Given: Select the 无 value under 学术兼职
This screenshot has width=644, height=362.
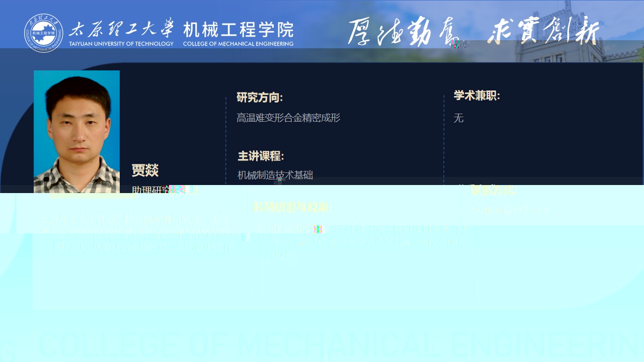Looking at the screenshot, I should click(458, 118).
